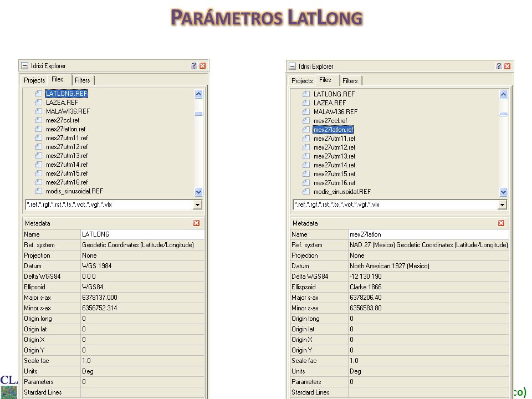Select Files tab in left explorer
The height and width of the screenshot is (399, 532).
58,79
